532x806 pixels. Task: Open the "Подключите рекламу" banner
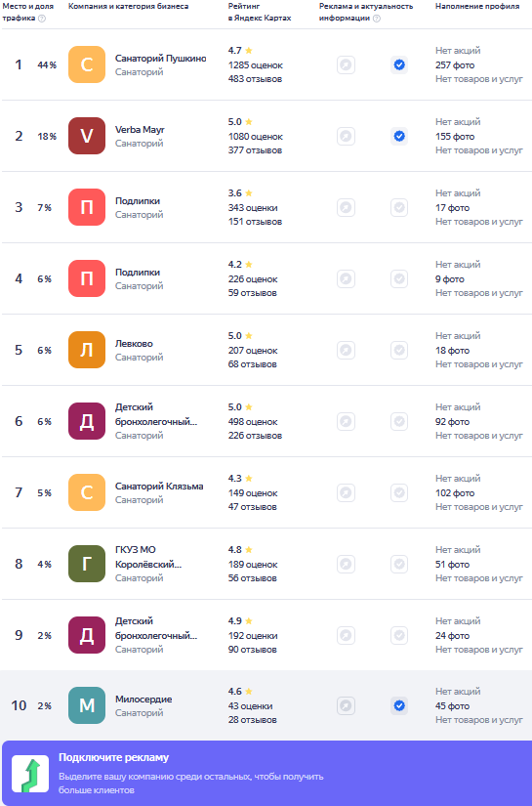coord(267,773)
